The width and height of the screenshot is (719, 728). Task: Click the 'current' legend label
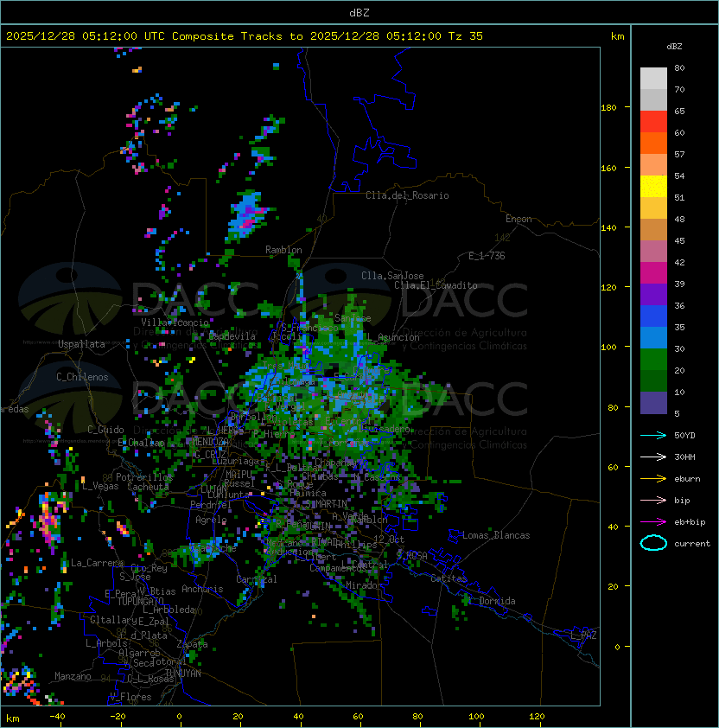692,544
